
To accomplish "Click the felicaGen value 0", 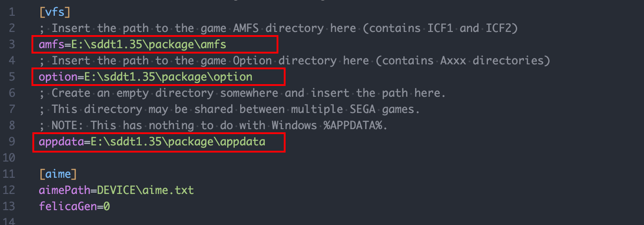I will click(107, 206).
